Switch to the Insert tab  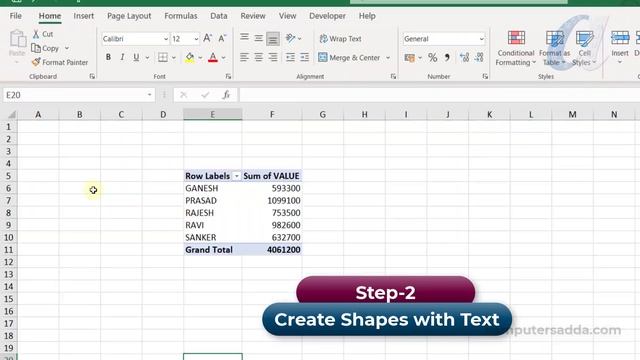84,16
